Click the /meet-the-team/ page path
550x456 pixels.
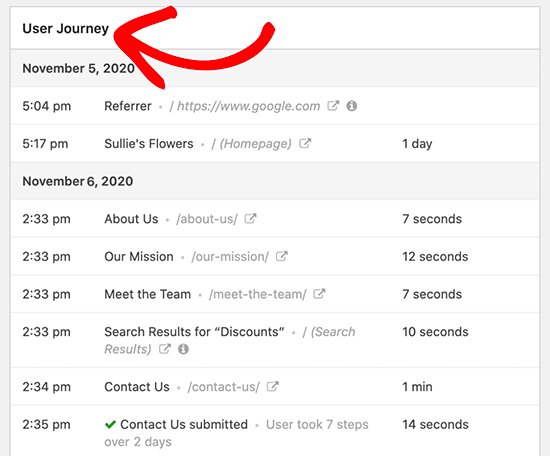[258, 294]
